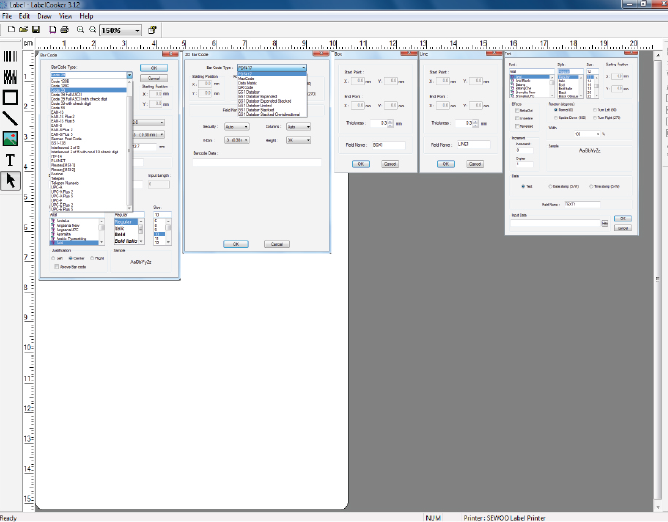Open Security dropdown in 2D BarCode dialog
The height and width of the screenshot is (522, 668).
237,127
